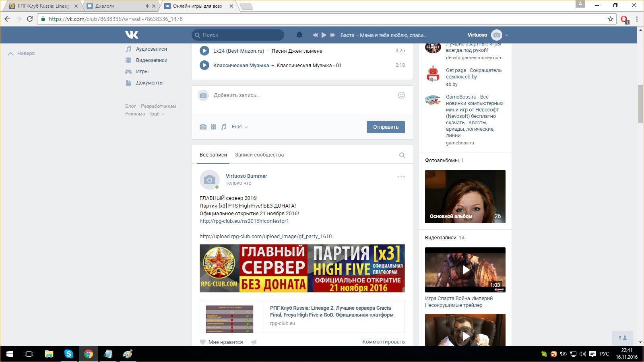The width and height of the screenshot is (644, 362).
Task: Play Lx24 Песня Джентльмена track
Action: coord(204,51)
